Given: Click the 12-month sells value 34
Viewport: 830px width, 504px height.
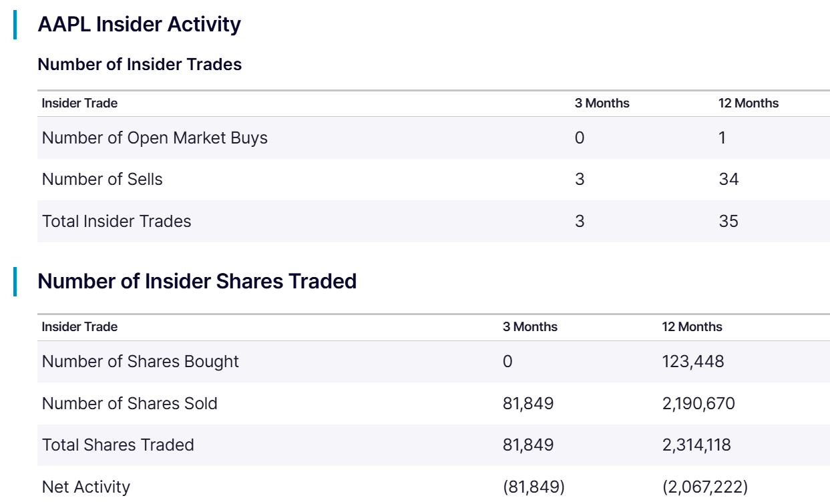Looking at the screenshot, I should coord(729,180).
